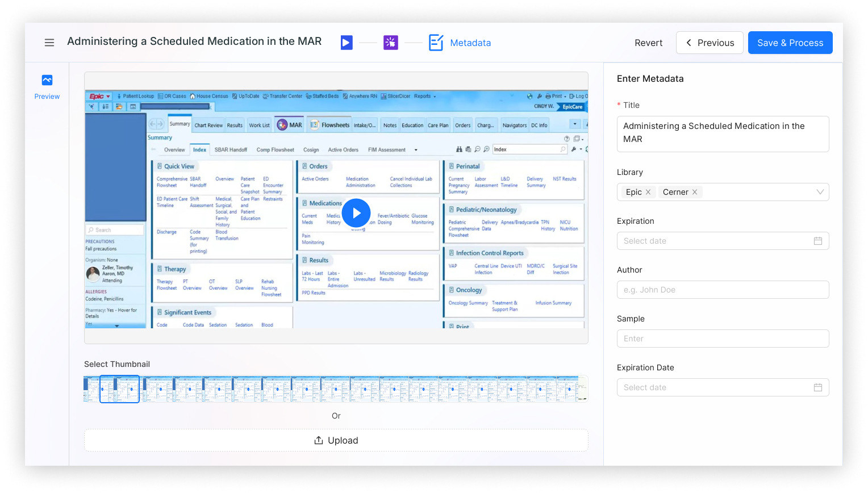The height and width of the screenshot is (493, 868).
Task: Select the highlighted thumbnail frame
Action: (x=119, y=389)
